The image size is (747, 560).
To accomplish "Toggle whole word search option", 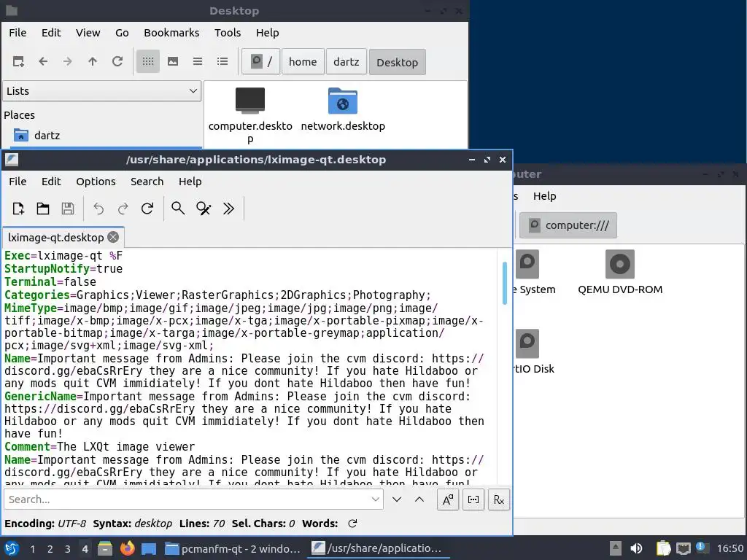I will coord(473,499).
